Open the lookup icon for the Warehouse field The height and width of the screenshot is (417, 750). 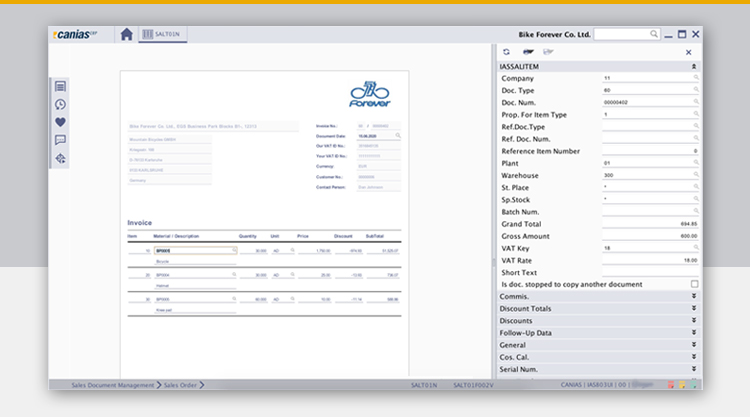696,175
